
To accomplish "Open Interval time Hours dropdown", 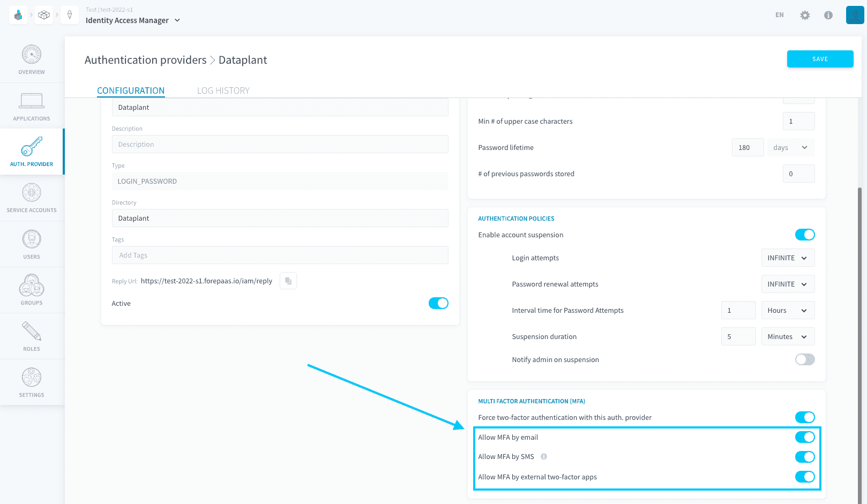I will 788,310.
